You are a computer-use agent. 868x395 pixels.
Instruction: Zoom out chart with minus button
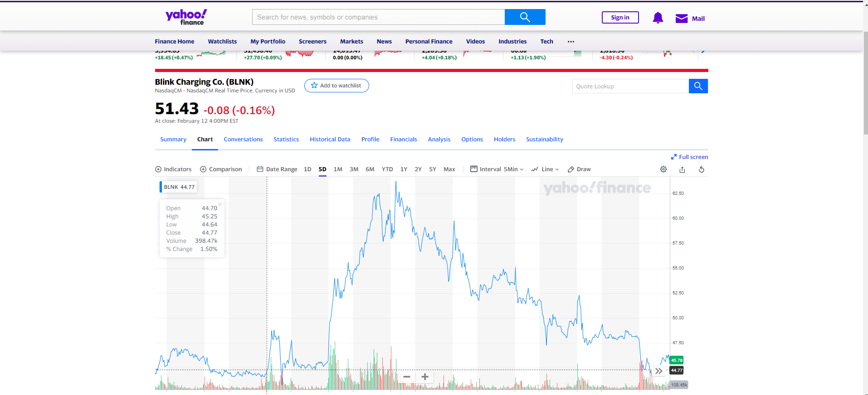(407, 377)
